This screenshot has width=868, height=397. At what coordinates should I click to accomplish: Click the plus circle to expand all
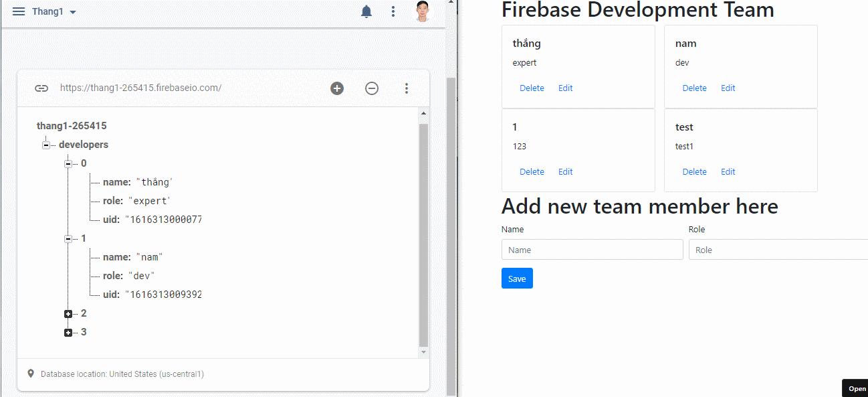coord(337,88)
